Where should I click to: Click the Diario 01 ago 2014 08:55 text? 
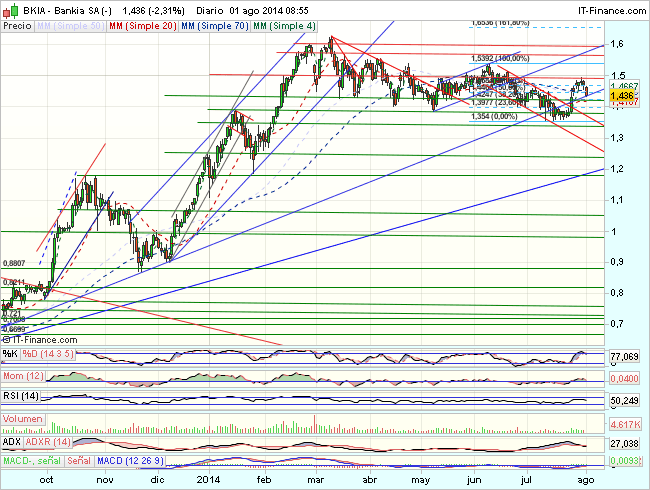click(252, 11)
